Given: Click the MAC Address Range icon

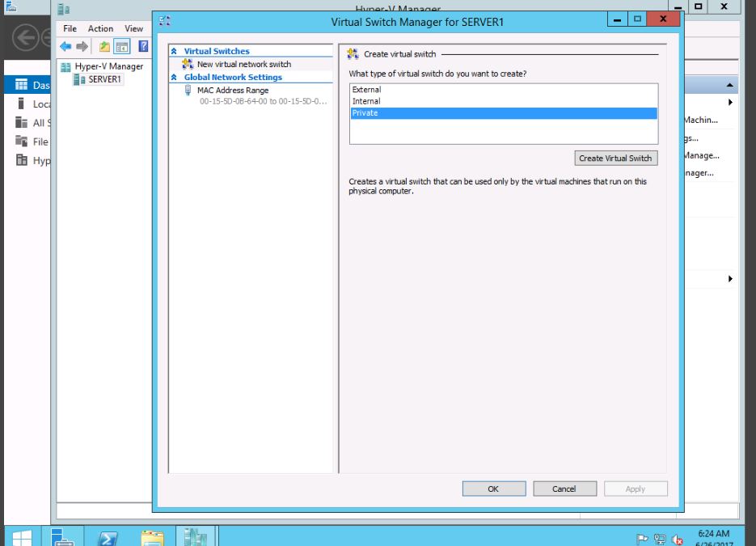Looking at the screenshot, I should point(188,91).
